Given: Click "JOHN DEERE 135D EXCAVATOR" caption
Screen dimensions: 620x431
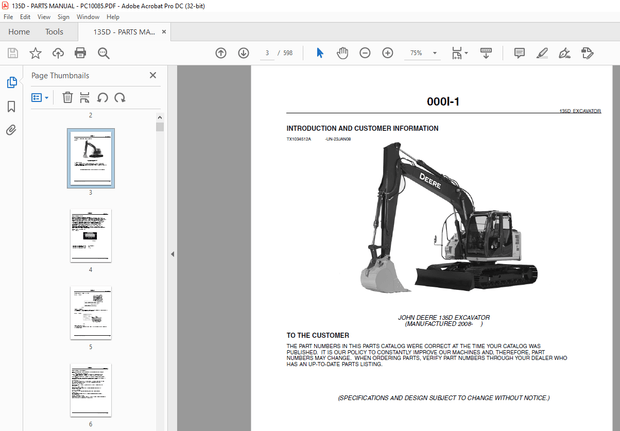Looking at the screenshot, I should (x=444, y=318).
